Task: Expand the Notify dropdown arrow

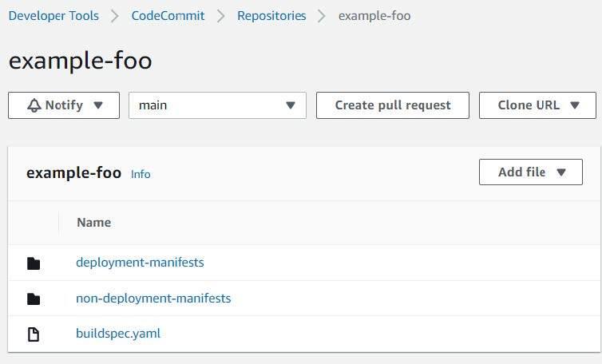Action: [x=98, y=105]
